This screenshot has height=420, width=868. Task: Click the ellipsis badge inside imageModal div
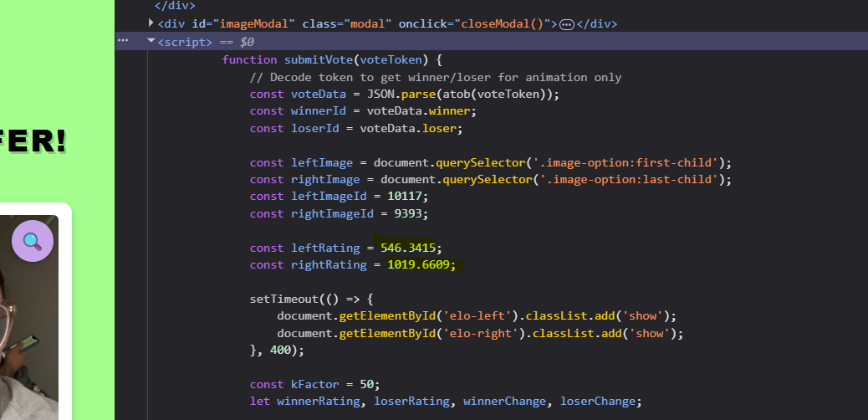click(x=566, y=24)
